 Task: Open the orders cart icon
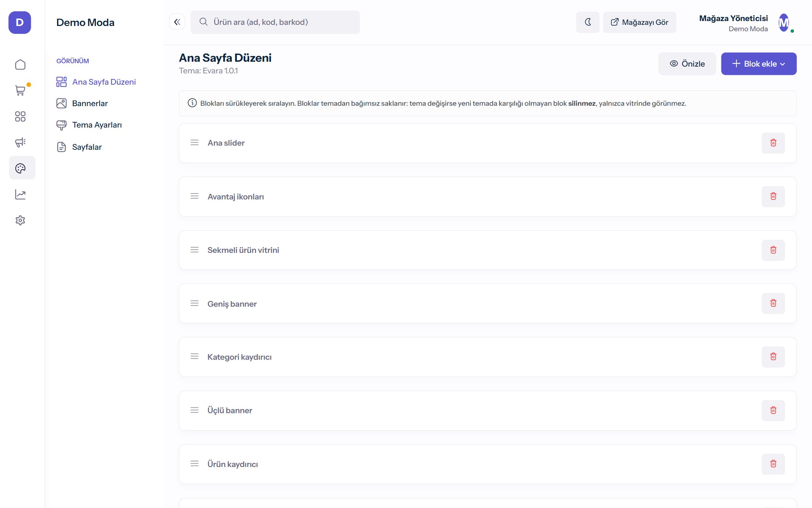(20, 90)
